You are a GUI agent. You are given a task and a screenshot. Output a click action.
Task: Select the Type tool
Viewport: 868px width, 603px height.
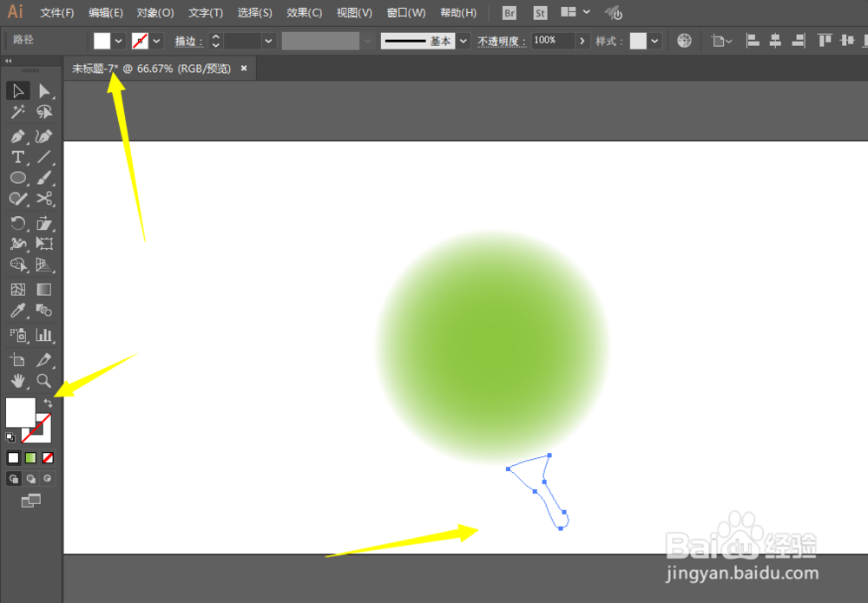point(17,157)
